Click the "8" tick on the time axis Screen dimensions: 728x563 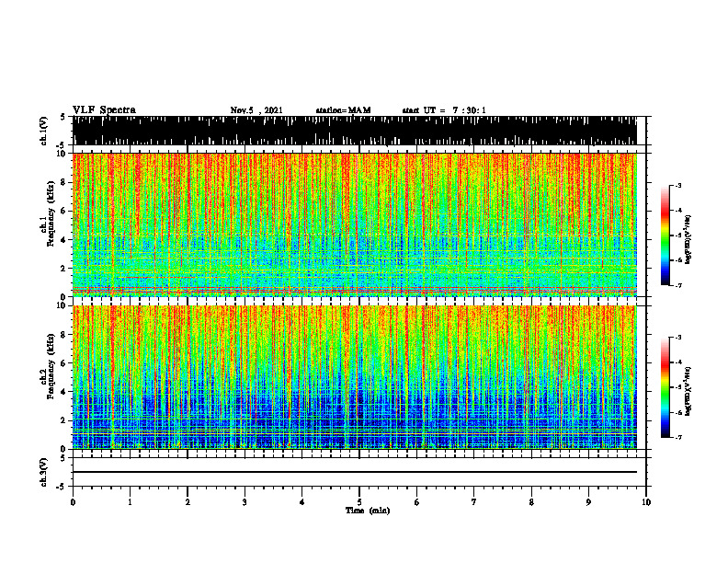point(531,502)
